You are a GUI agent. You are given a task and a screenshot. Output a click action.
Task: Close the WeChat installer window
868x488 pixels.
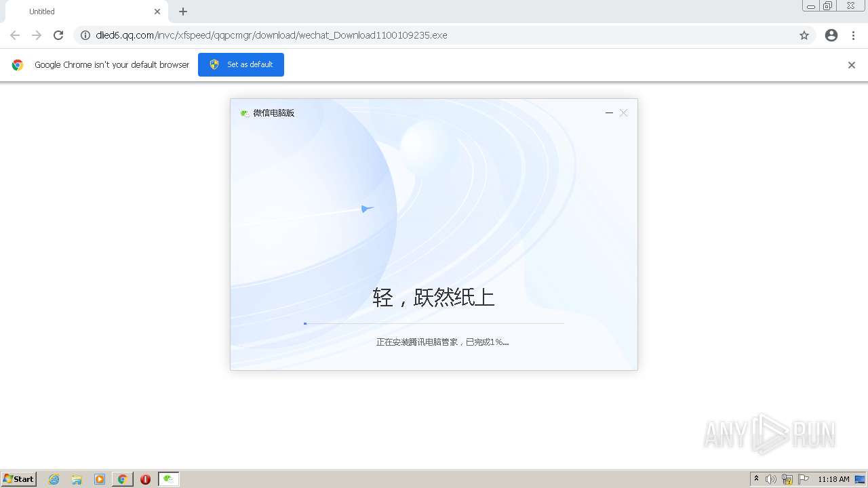(x=624, y=113)
